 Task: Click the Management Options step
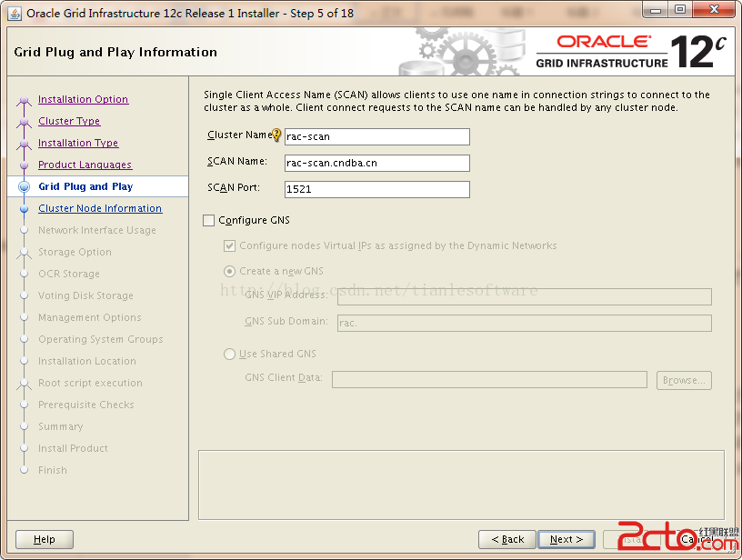(90, 317)
